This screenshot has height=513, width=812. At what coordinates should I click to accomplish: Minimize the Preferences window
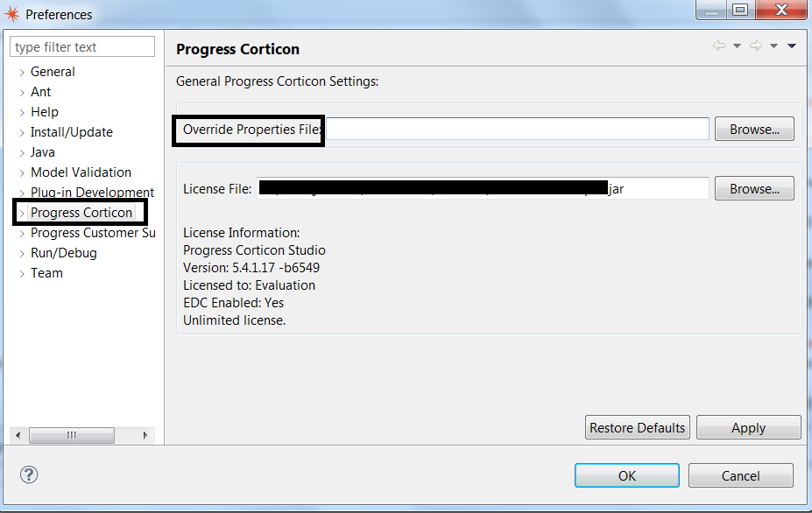click(x=711, y=10)
